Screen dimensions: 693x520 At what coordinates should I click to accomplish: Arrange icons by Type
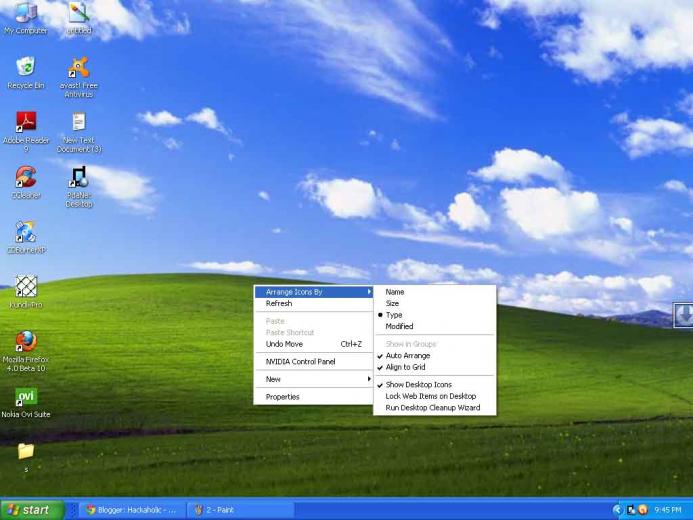tap(434, 315)
